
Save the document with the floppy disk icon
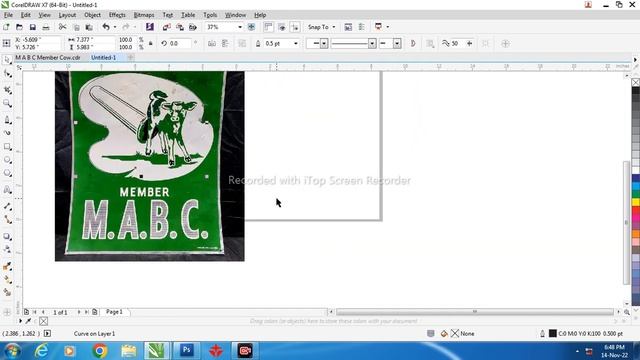(33, 27)
